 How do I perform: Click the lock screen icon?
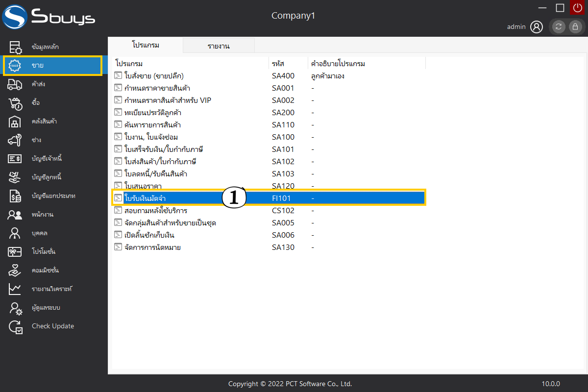(575, 27)
